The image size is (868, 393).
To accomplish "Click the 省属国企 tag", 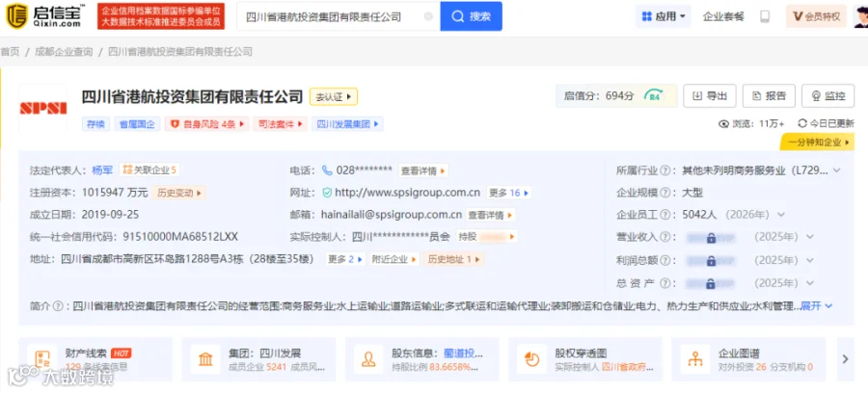I will 137,124.
